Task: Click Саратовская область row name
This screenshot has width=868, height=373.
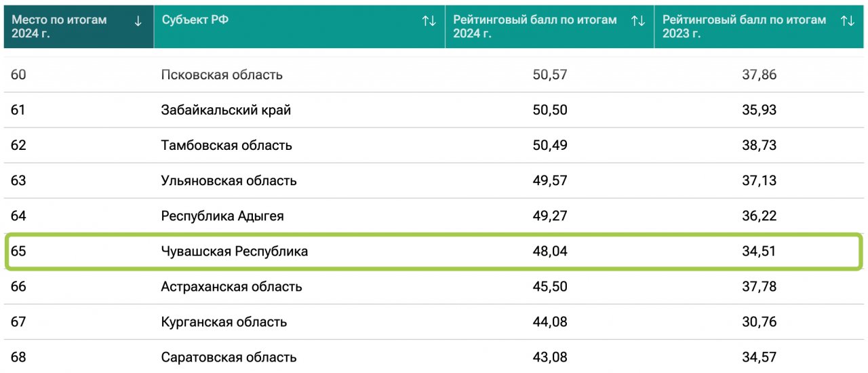Action: coord(229,357)
